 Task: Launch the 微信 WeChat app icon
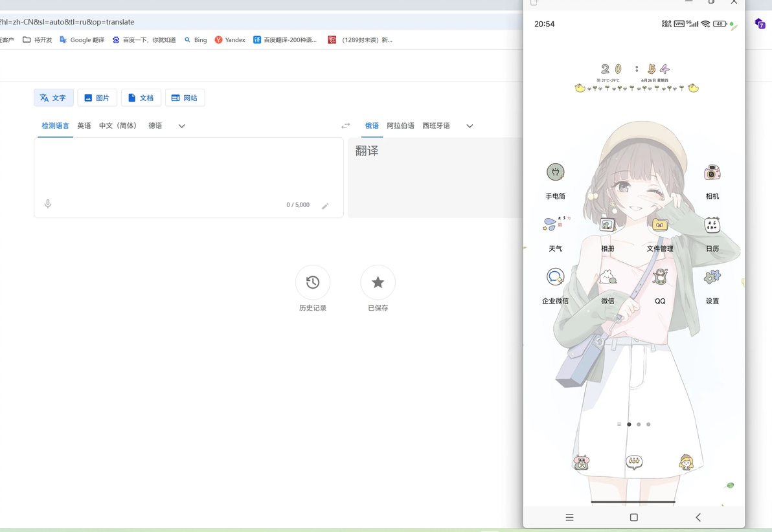(x=607, y=277)
